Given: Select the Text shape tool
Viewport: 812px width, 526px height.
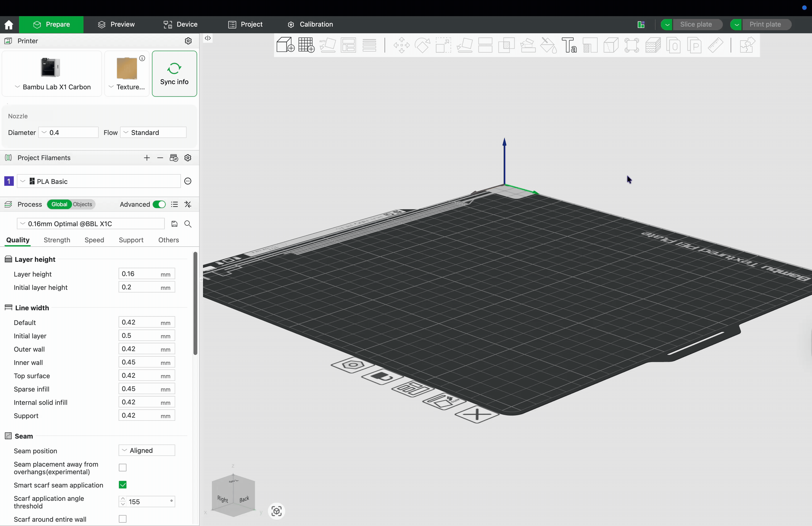Looking at the screenshot, I should (x=569, y=45).
